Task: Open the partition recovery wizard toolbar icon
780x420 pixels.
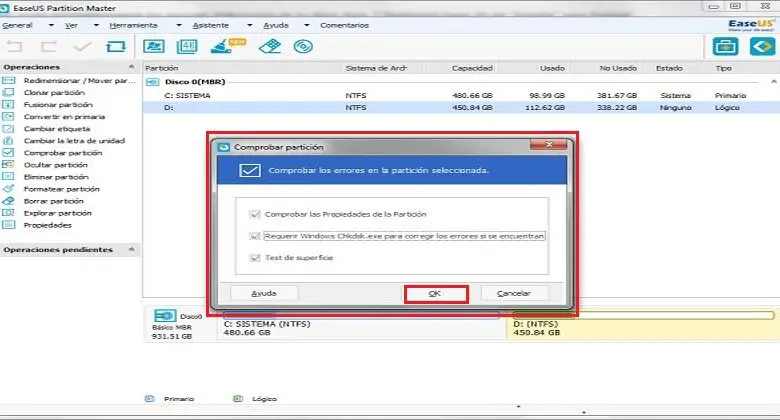Action: (x=154, y=47)
